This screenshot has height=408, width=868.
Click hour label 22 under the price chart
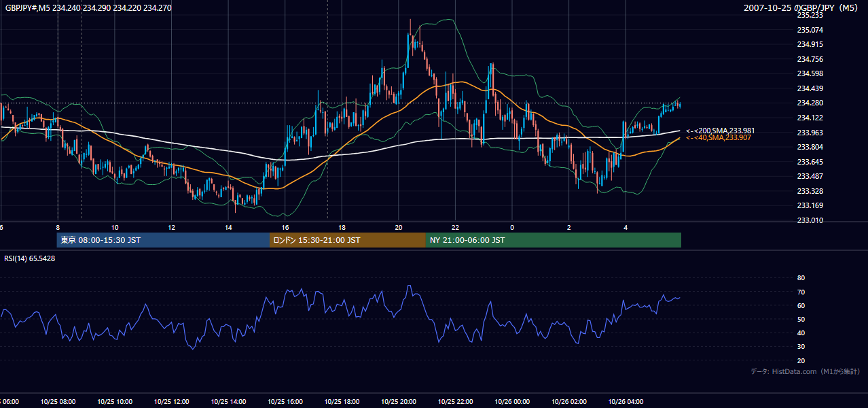[455, 227]
